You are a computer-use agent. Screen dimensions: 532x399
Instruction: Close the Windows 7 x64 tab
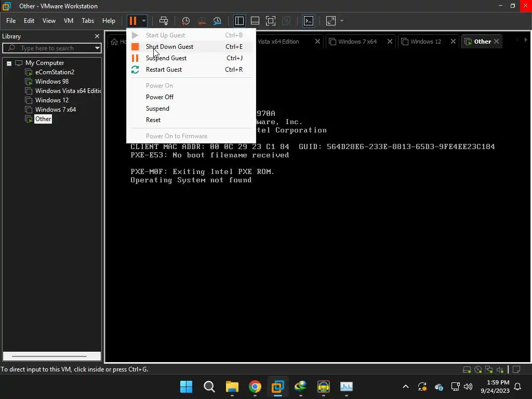pos(390,42)
